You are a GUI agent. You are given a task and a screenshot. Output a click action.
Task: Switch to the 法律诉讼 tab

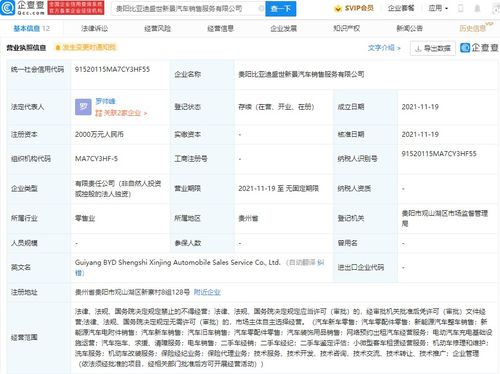click(94, 29)
